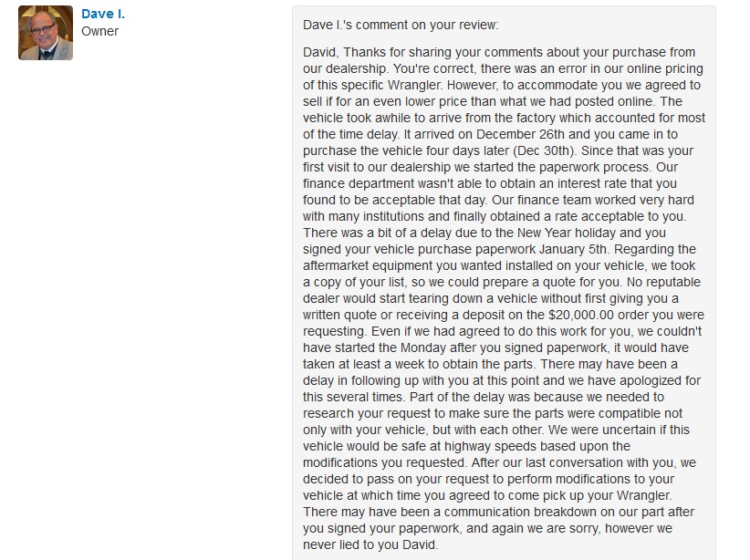Click the "(Dec 30th)" date in parentheses
This screenshot has width=750, height=560.
543,150
